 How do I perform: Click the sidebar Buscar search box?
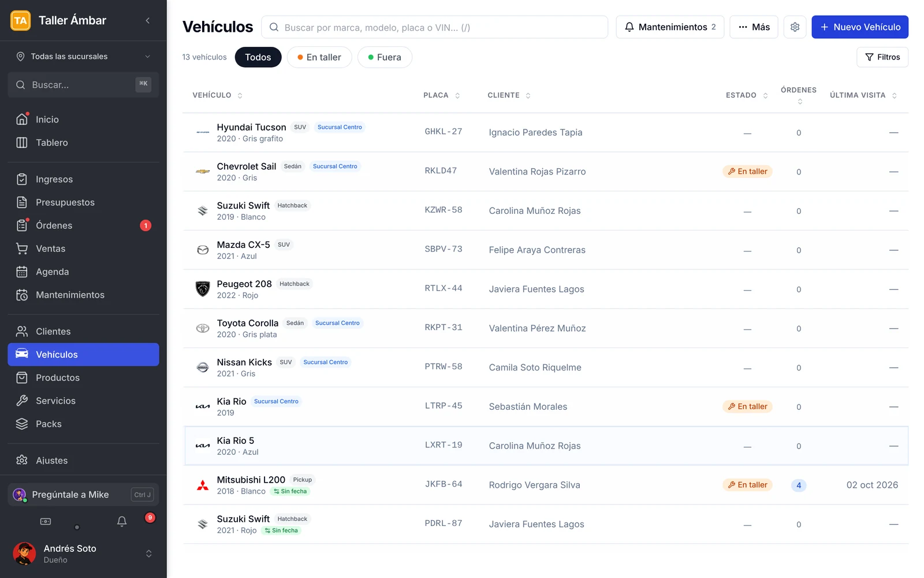tap(84, 84)
